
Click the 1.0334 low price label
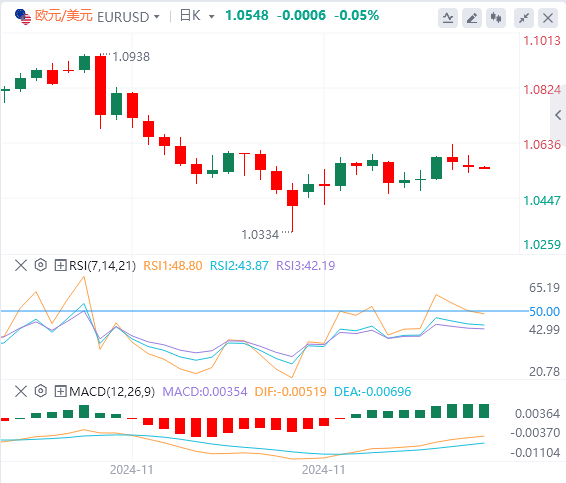[260, 235]
